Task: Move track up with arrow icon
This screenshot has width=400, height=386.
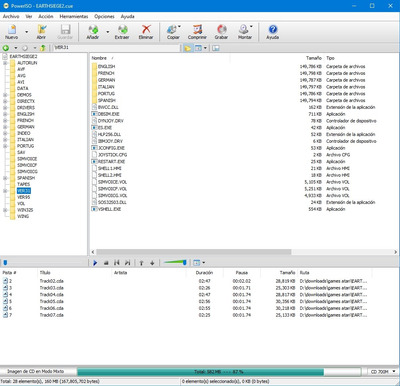Action: (x=141, y=263)
